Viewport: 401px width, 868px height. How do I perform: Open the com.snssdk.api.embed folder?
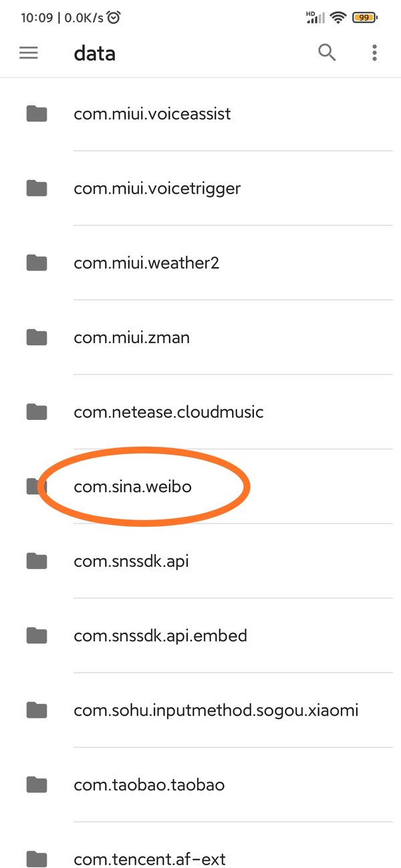(160, 636)
